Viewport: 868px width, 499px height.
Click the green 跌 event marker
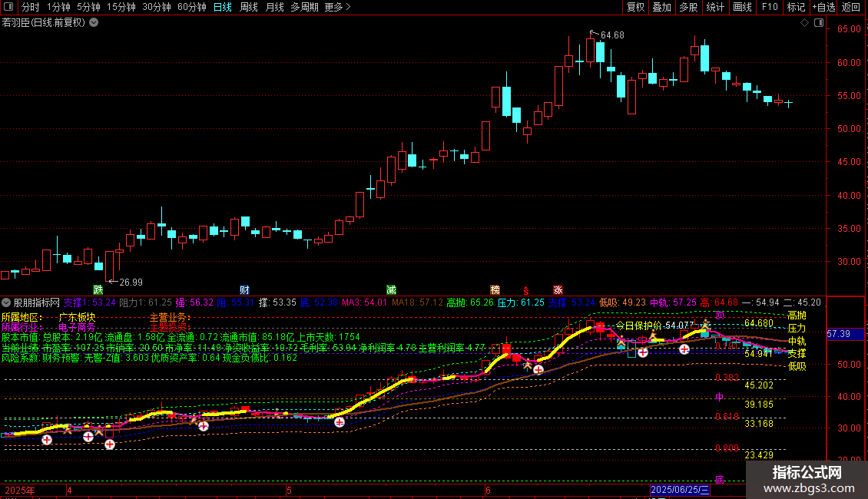tap(98, 289)
